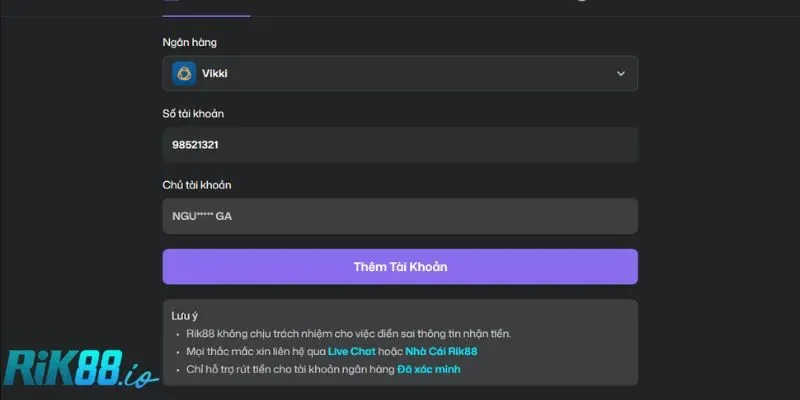Expand the bank dropdown chevron arrow
The width and height of the screenshot is (800, 400).
[x=620, y=73]
